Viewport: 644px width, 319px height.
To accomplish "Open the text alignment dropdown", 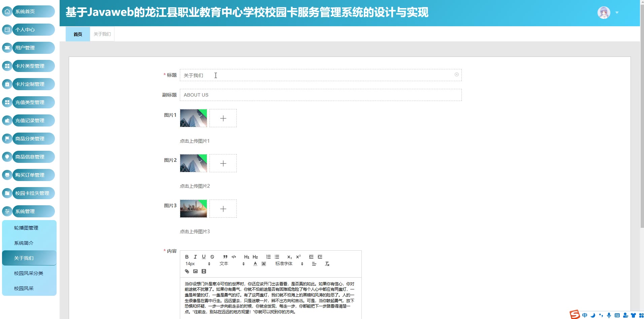I will pyautogui.click(x=314, y=264).
